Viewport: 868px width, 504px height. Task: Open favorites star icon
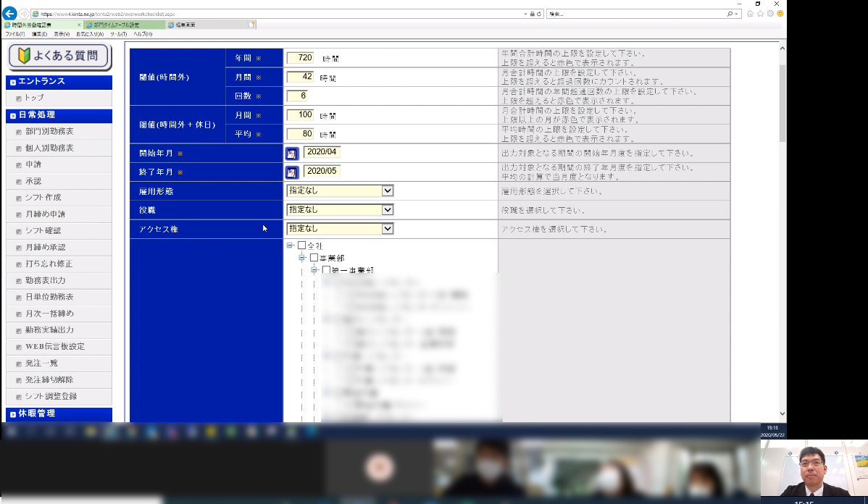pos(761,13)
